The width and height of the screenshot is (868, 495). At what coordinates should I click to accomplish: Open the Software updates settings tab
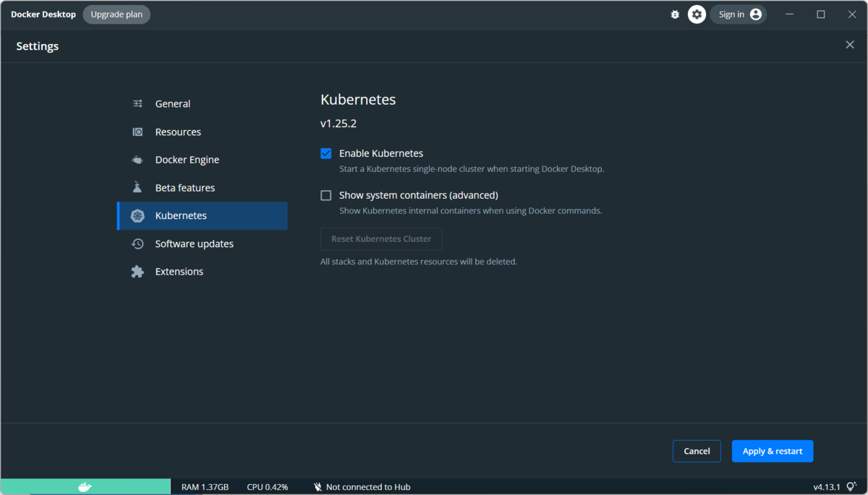click(202, 244)
